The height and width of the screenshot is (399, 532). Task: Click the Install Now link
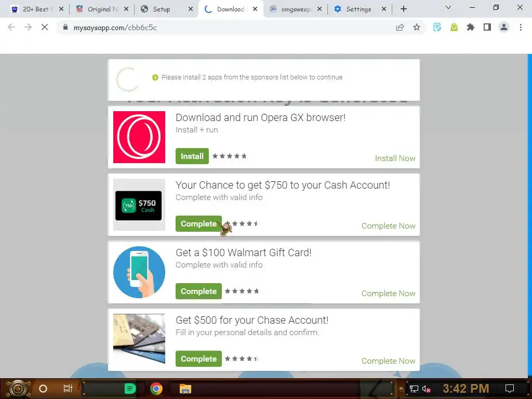click(395, 158)
